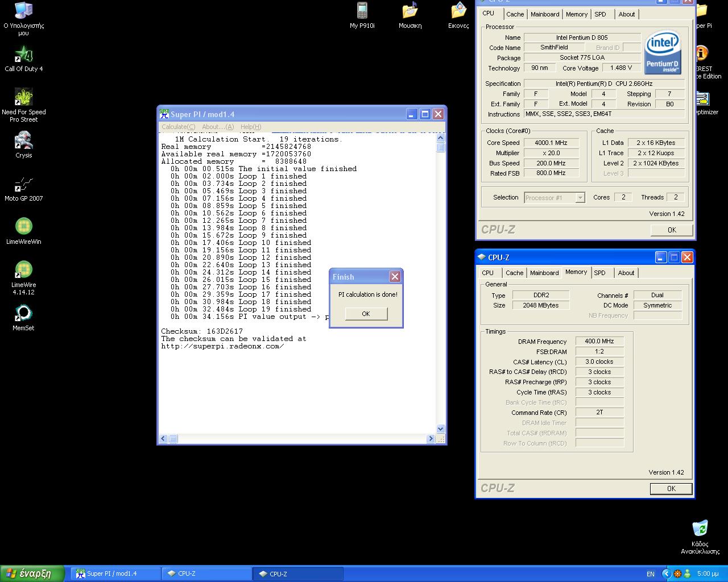
Task: Click OK in the Finish dialog
Action: click(366, 314)
